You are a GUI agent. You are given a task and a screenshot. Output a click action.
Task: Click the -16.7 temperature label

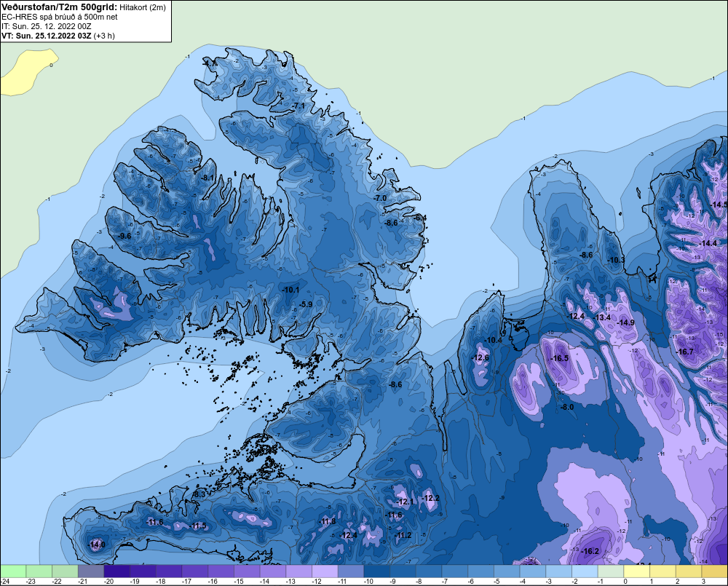[x=685, y=352]
